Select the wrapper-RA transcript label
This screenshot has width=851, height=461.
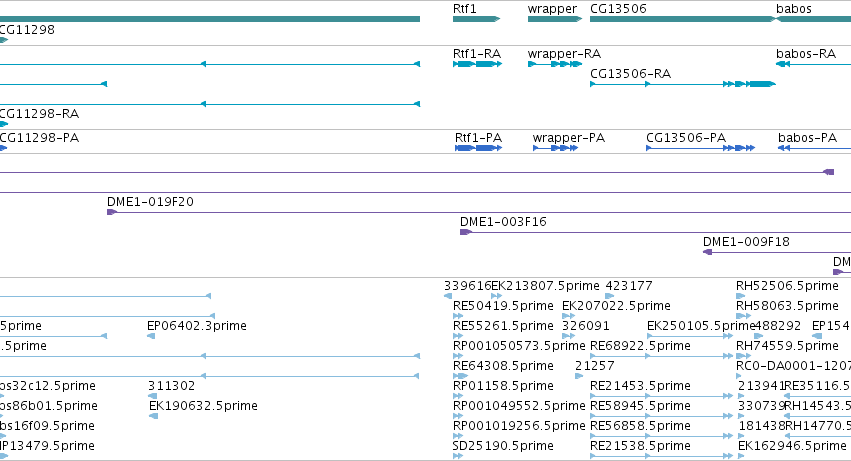coord(564,54)
